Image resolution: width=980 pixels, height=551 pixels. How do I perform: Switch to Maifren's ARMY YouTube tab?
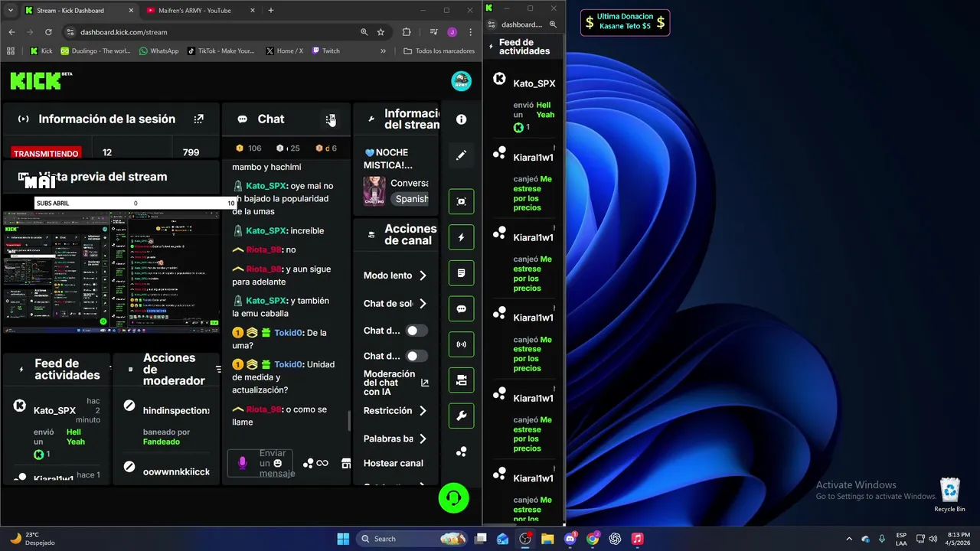coord(201,11)
